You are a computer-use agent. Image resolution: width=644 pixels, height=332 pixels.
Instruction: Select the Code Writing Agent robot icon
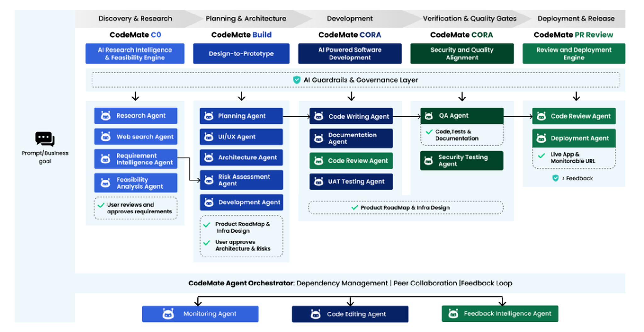tap(319, 116)
